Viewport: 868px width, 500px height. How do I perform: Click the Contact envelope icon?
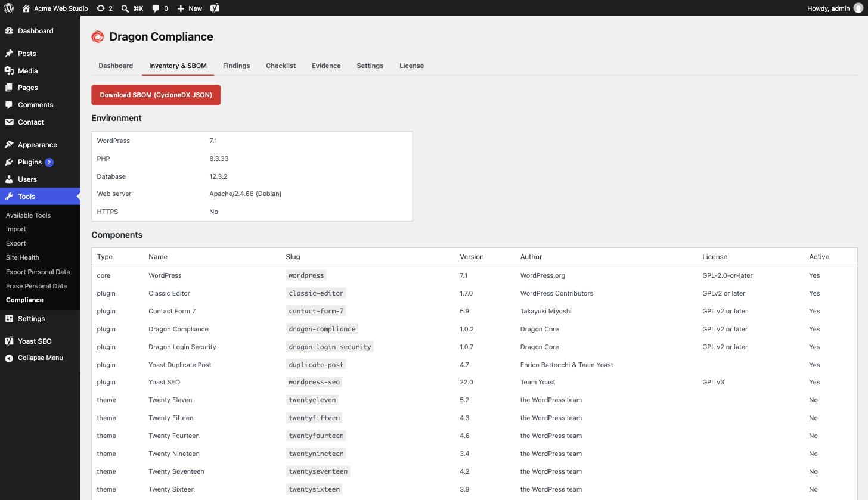[x=9, y=122]
